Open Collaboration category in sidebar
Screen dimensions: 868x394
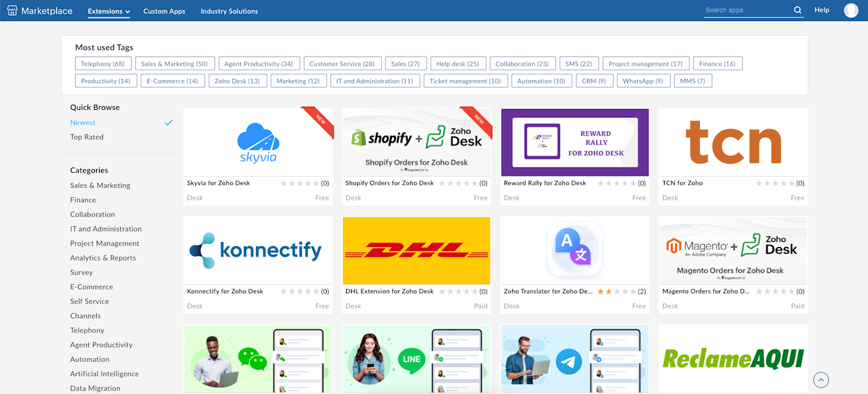(92, 215)
